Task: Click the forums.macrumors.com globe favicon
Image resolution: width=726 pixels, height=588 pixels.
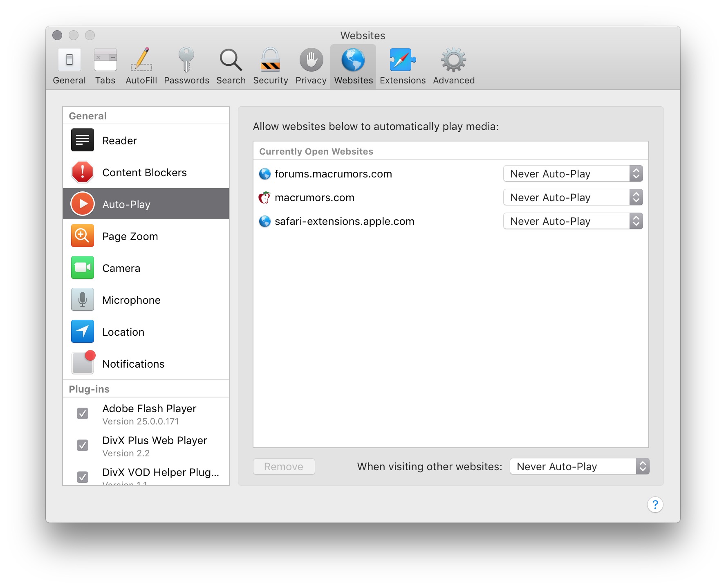Action: 265,174
